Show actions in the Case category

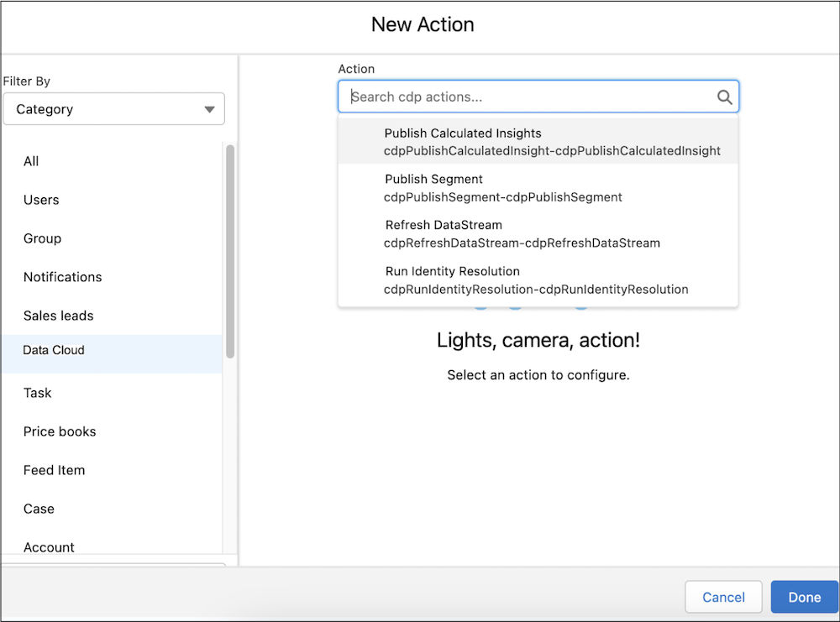click(112, 509)
